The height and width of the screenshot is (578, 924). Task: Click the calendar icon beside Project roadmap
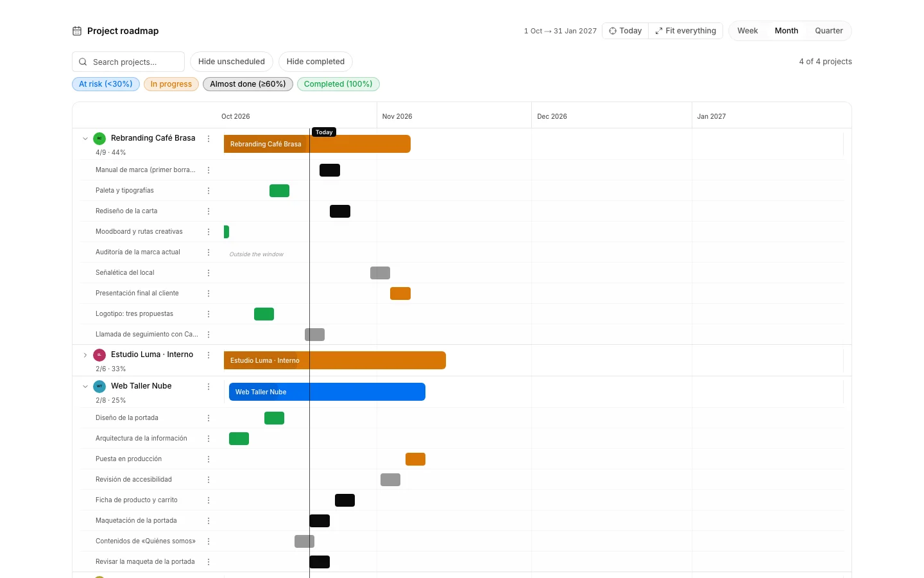[x=77, y=31]
